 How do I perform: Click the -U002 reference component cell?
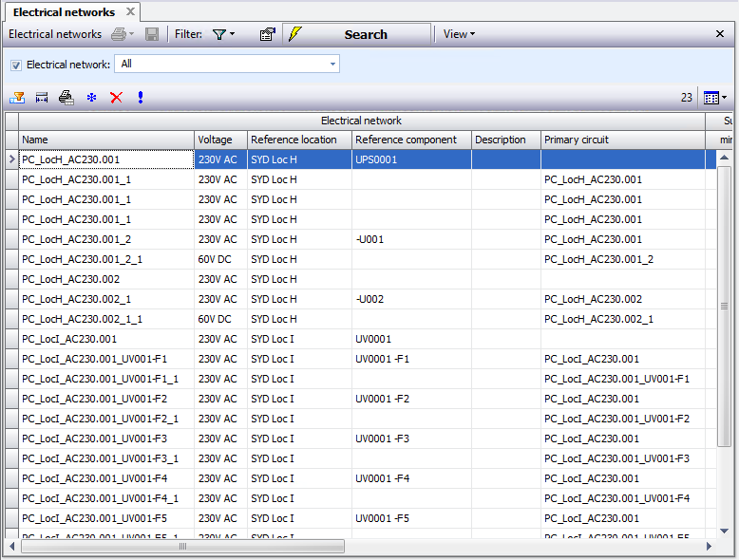tap(412, 299)
